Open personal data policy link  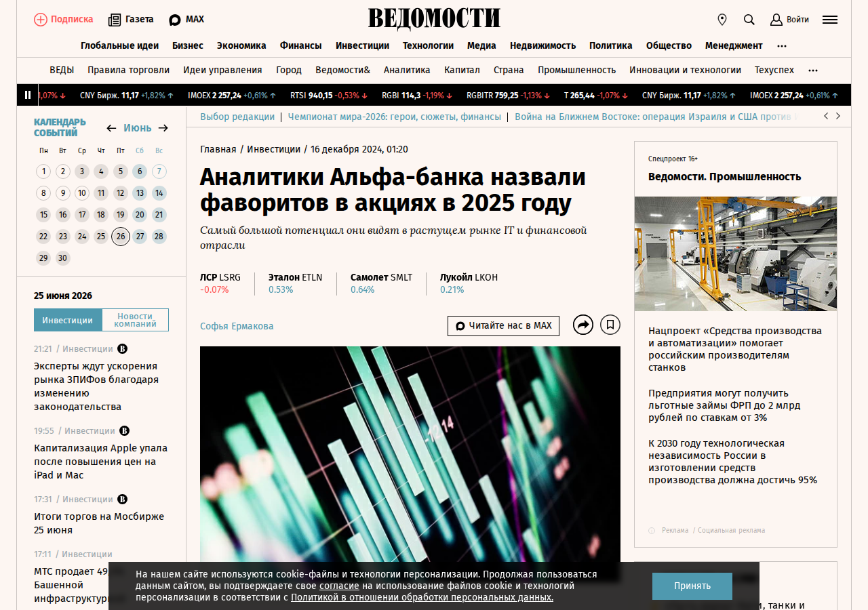[x=422, y=597]
